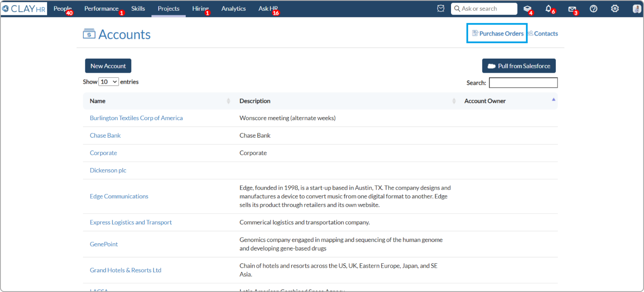The width and height of the screenshot is (644, 292).
Task: Click the Genomics company description text
Action: 341,244
